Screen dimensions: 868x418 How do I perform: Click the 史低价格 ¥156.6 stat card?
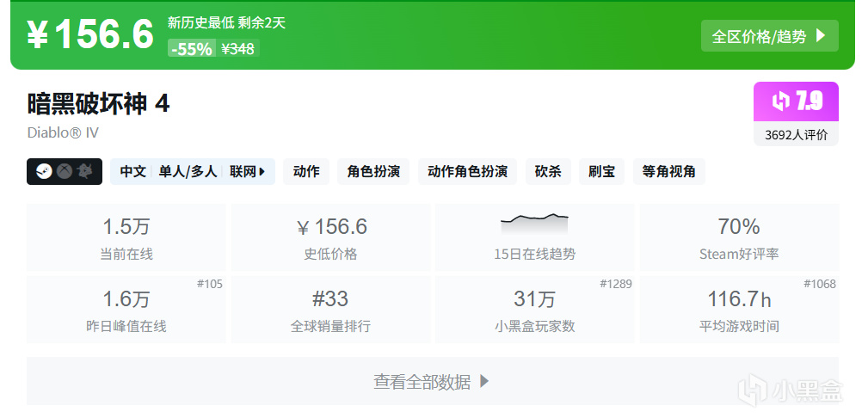(x=330, y=237)
